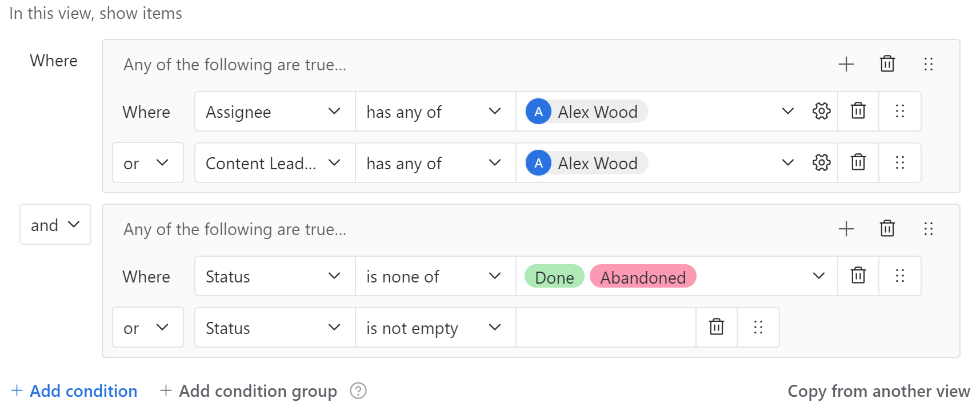Open settings gear for Assignee condition
Screen dimensions: 980x414
(821, 111)
